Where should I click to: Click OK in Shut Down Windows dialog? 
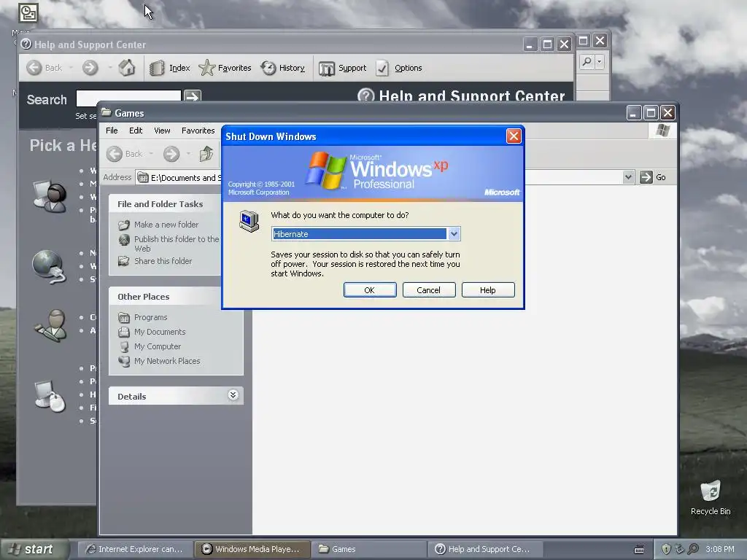(x=370, y=290)
